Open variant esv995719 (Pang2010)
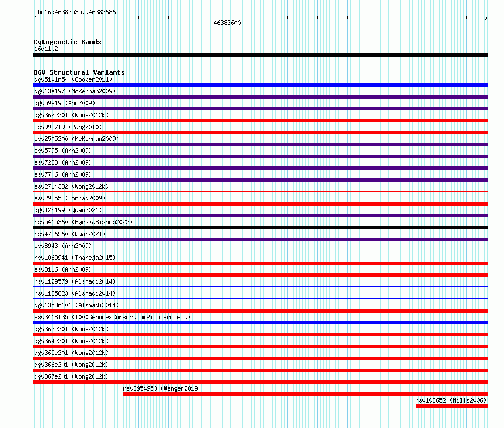Image resolution: width=504 pixels, height=428 pixels. (68, 127)
